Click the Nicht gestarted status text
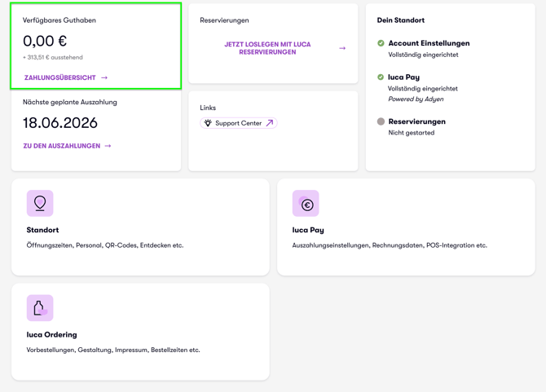The width and height of the screenshot is (546, 392). click(412, 133)
